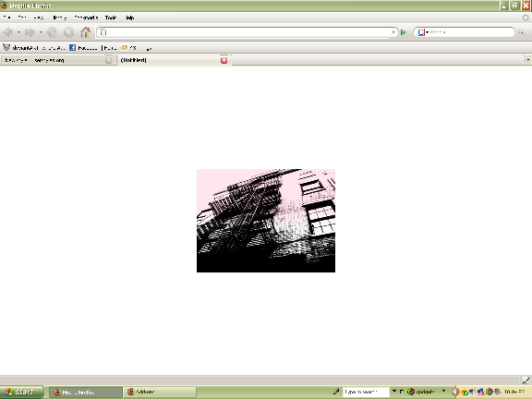Click the Reload page button

tap(52, 32)
